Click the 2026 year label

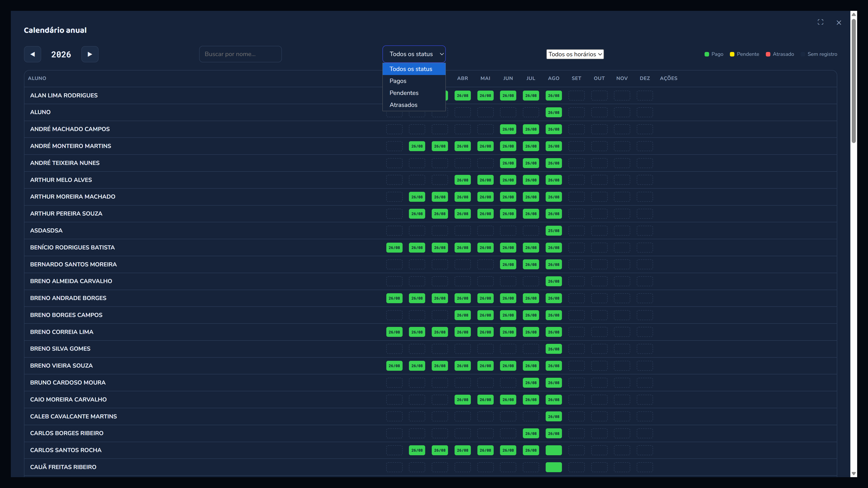pyautogui.click(x=61, y=54)
